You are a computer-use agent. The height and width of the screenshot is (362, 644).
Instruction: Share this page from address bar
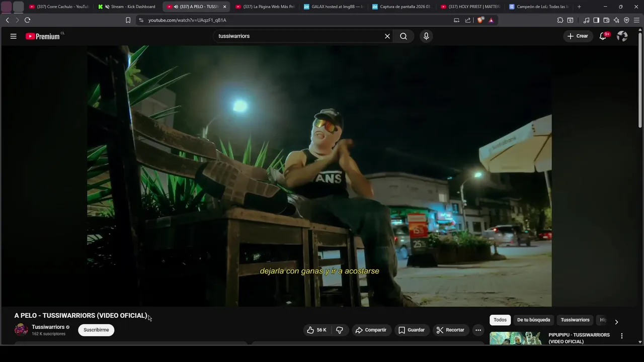tap(468, 20)
